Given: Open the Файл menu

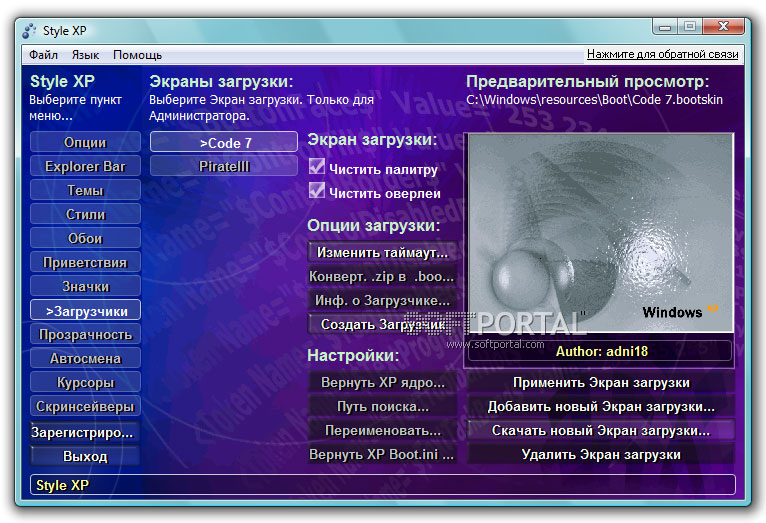Looking at the screenshot, I should point(43,55).
